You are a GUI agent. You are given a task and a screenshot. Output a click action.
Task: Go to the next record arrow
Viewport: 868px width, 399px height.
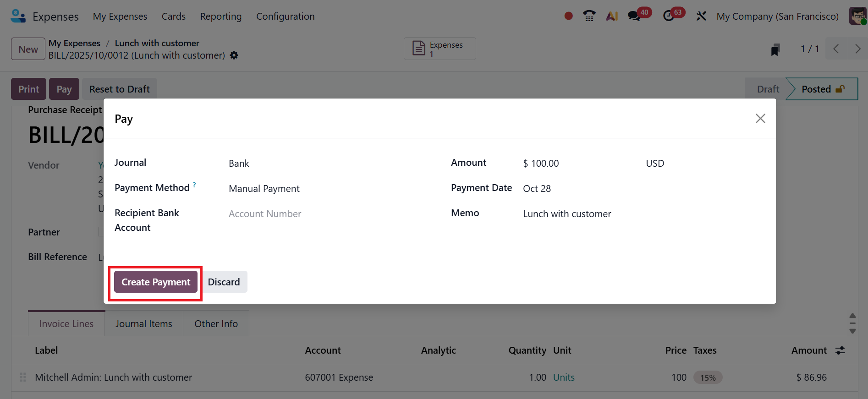pos(857,49)
